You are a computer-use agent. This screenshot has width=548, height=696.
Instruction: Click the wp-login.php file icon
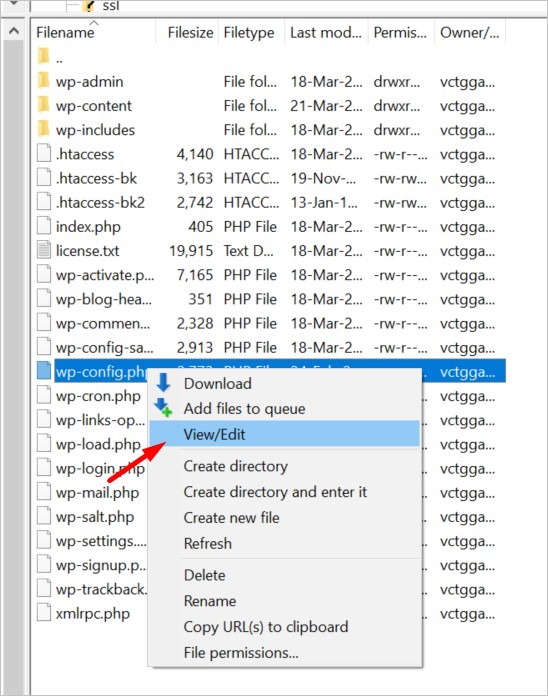pos(43,468)
